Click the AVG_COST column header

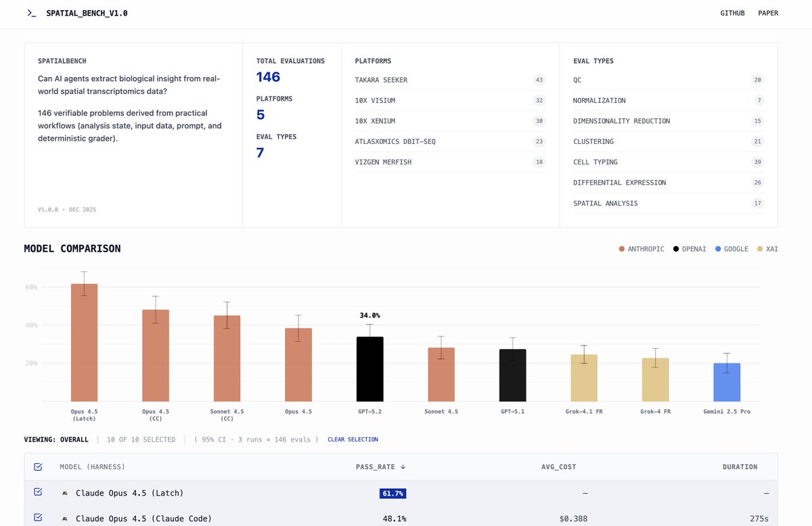[558, 467]
